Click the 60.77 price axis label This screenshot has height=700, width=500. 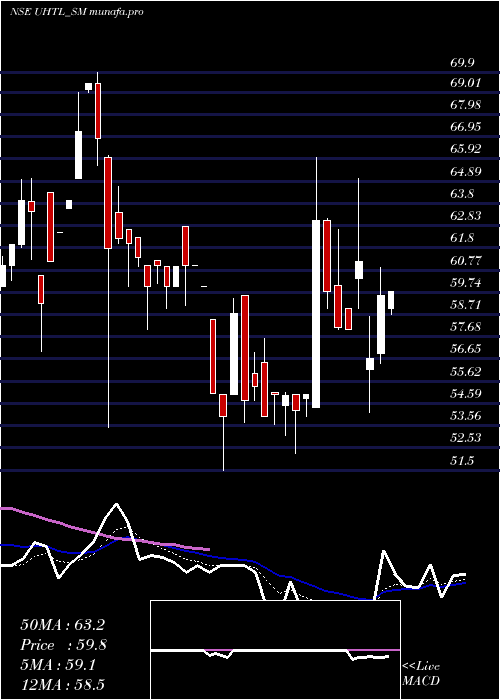[465, 260]
